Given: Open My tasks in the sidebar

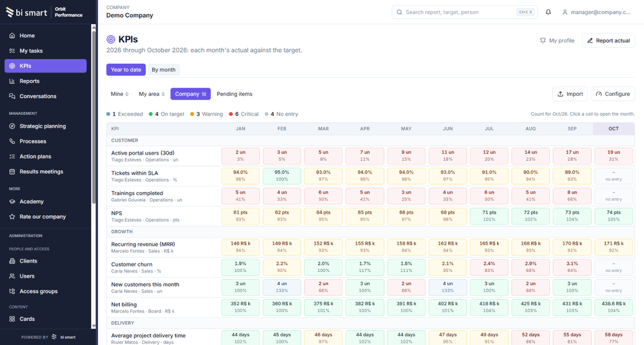Looking at the screenshot, I should pyautogui.click(x=45, y=51).
